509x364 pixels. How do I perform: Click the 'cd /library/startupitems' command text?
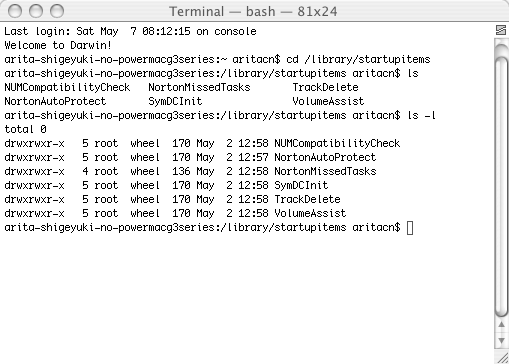click(x=358, y=59)
